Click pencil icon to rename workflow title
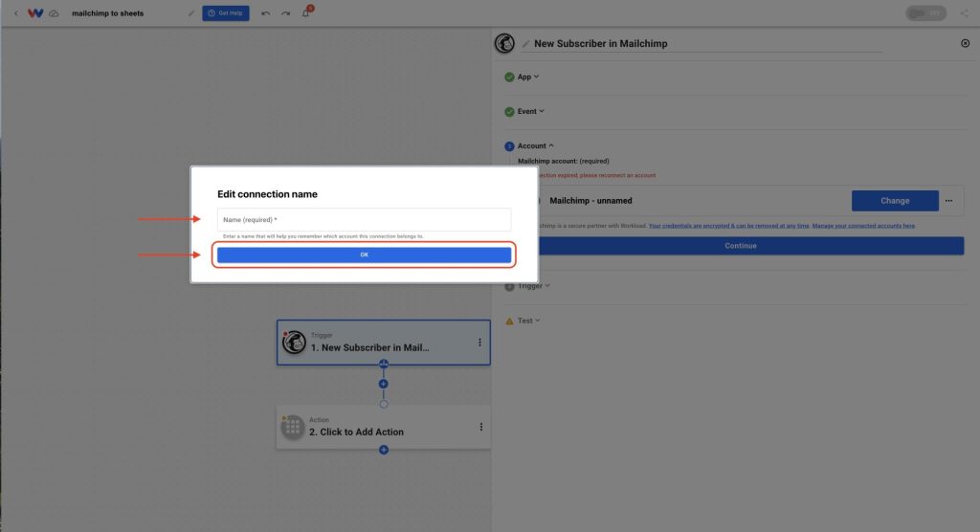This screenshot has height=532, width=980. (191, 13)
